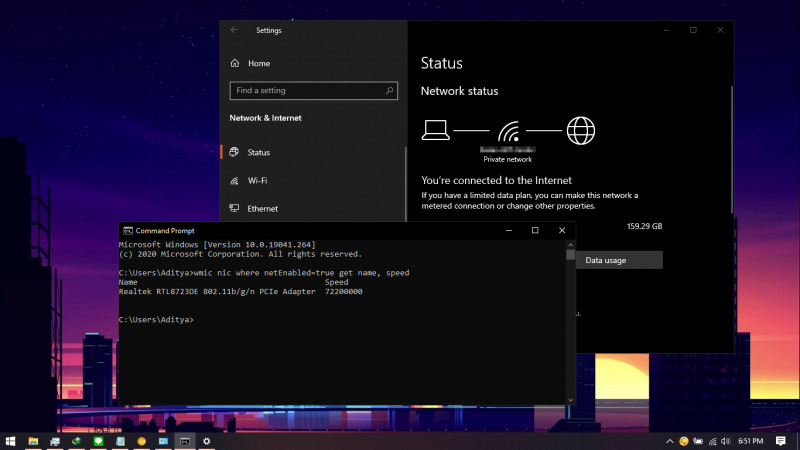Minimize the Settings window

(x=666, y=30)
